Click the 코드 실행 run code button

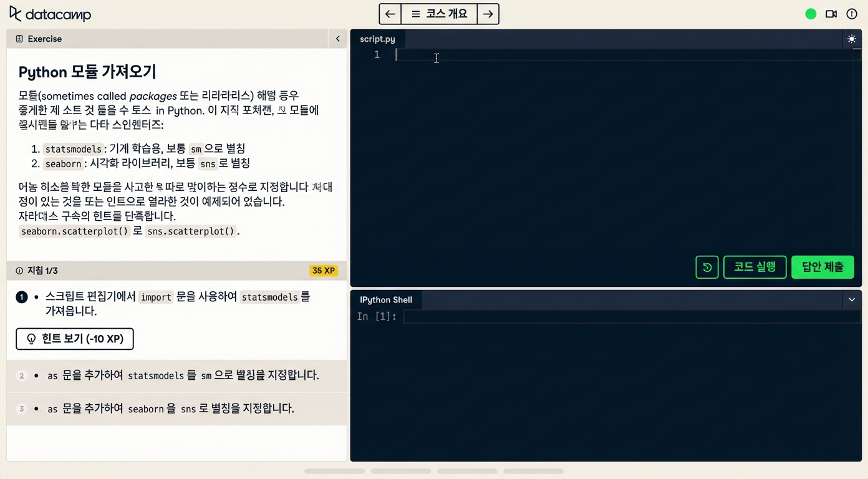[x=755, y=267]
